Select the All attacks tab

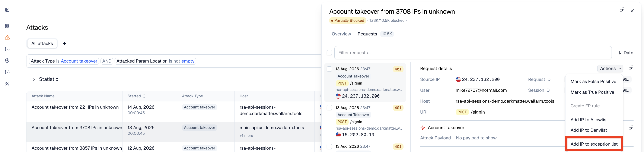(42, 44)
